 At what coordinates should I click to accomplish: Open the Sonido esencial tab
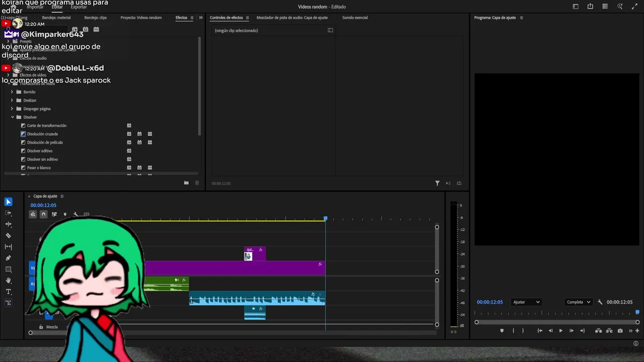click(355, 18)
